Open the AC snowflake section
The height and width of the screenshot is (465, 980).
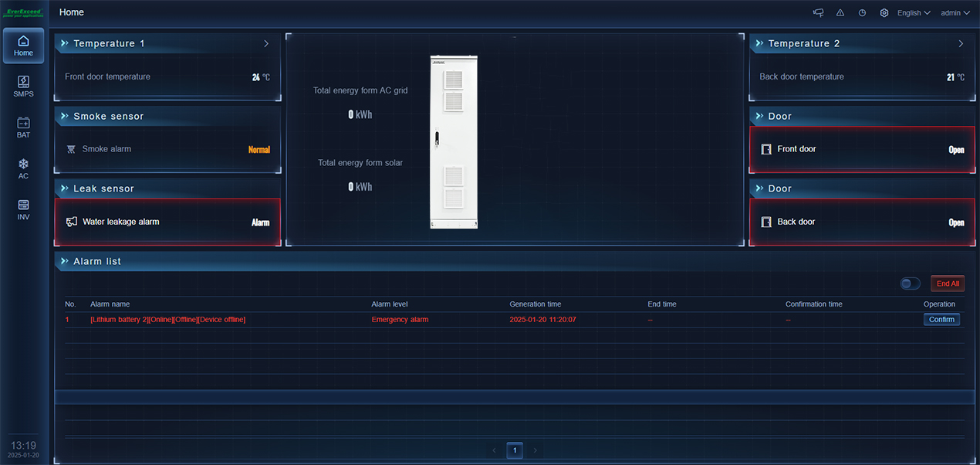(x=23, y=169)
